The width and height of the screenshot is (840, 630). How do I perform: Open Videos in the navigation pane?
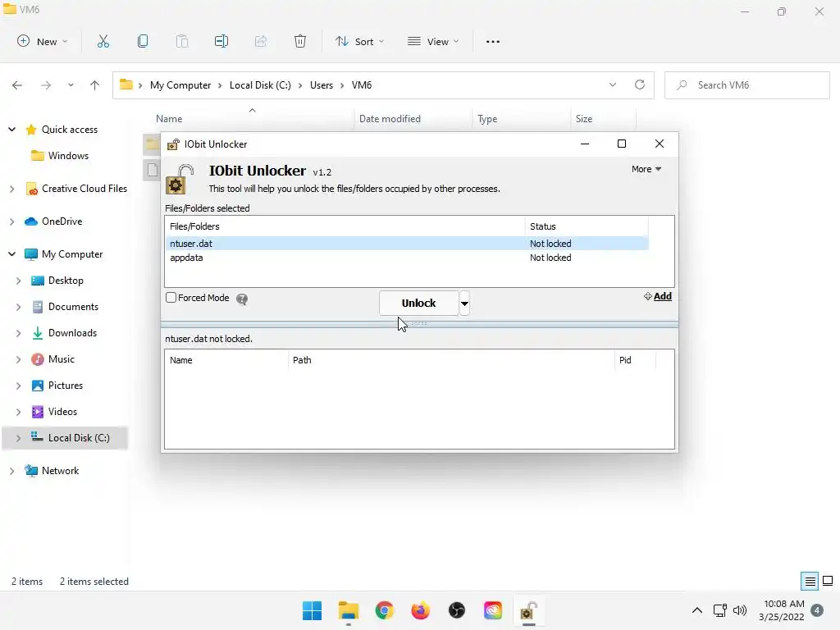(62, 412)
